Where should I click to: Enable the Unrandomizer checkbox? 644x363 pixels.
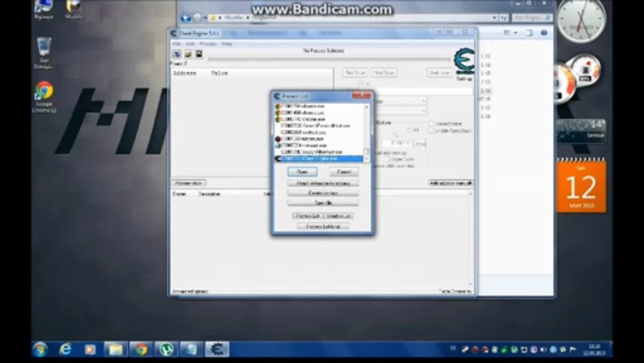[x=432, y=124]
